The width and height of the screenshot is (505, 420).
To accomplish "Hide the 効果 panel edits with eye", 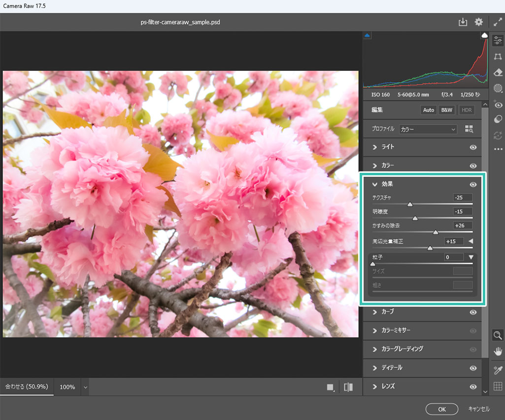I will (x=473, y=185).
